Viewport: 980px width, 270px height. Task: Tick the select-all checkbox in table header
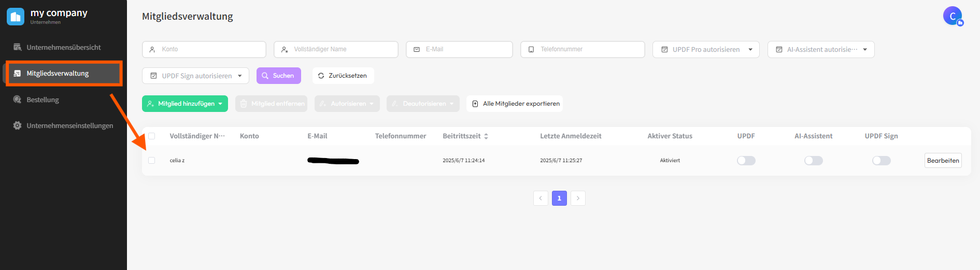pos(152,136)
